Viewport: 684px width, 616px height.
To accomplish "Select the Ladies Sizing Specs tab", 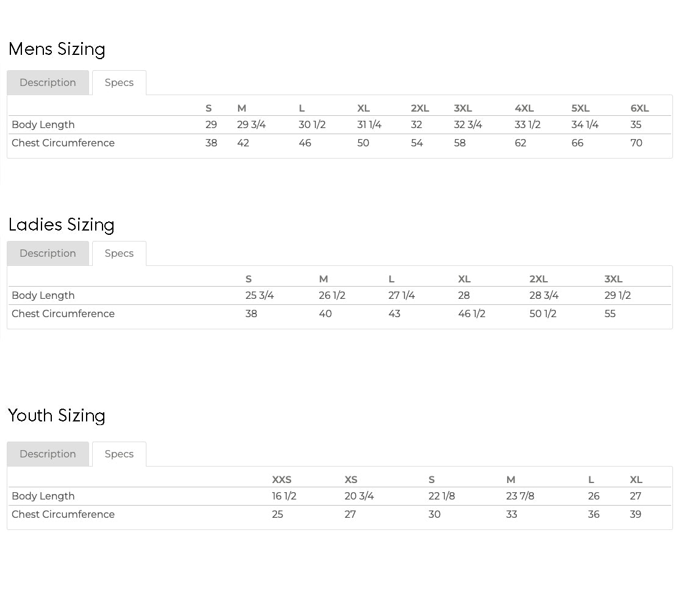I will tap(119, 253).
